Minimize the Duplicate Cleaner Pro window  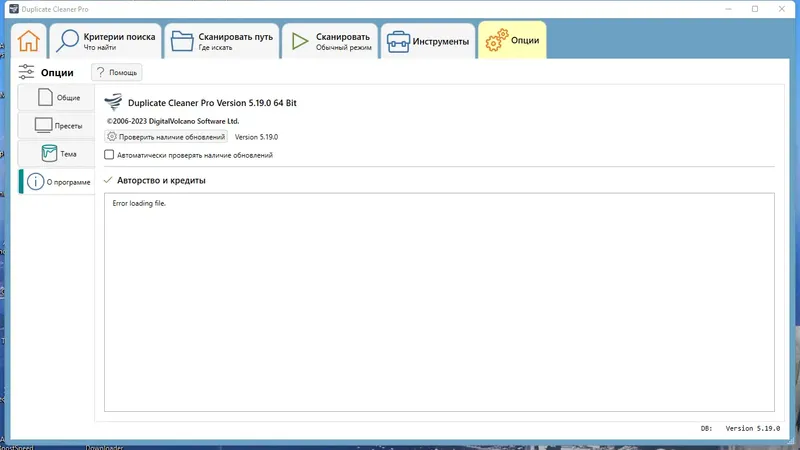pos(728,9)
